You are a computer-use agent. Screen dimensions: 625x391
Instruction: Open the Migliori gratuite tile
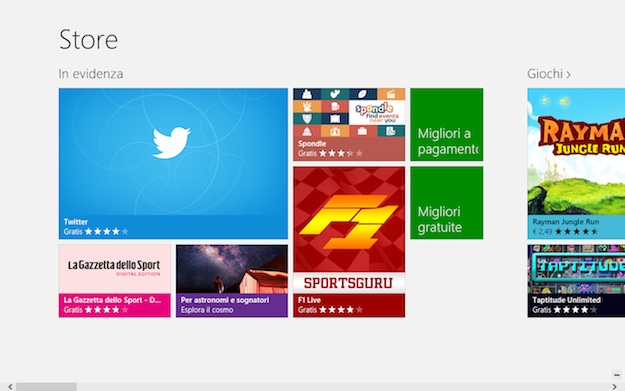(446, 203)
